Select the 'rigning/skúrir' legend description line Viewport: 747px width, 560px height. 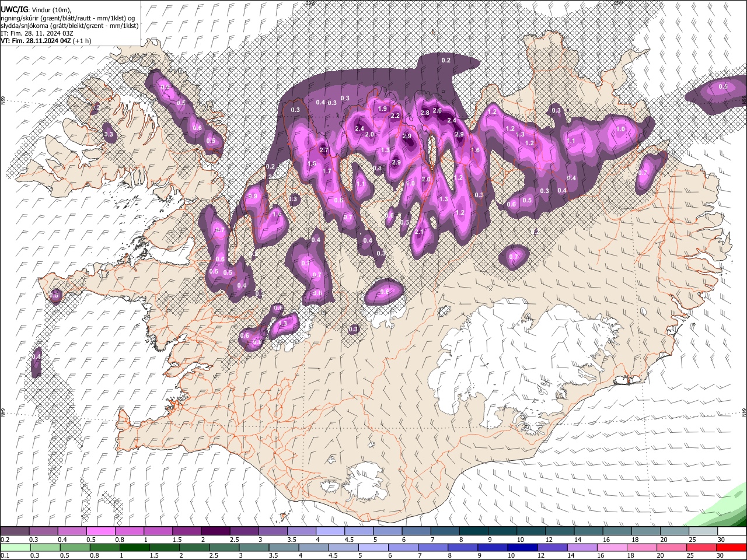pos(68,18)
